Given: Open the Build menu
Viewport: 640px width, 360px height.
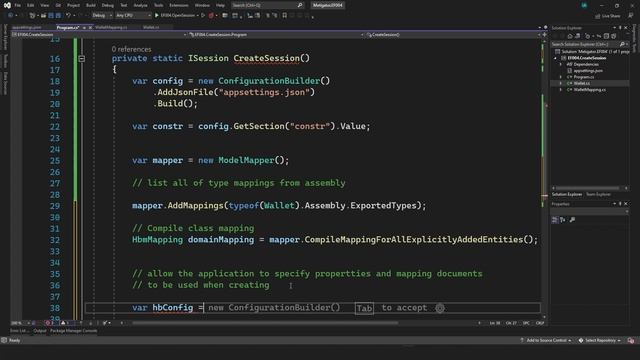Looking at the screenshot, I should tap(91, 5).
